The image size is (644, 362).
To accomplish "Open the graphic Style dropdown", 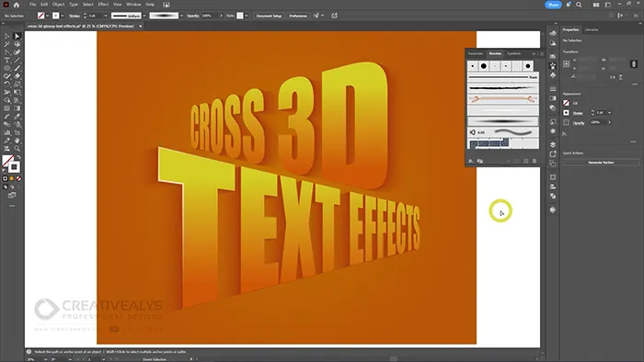I will pos(247,16).
